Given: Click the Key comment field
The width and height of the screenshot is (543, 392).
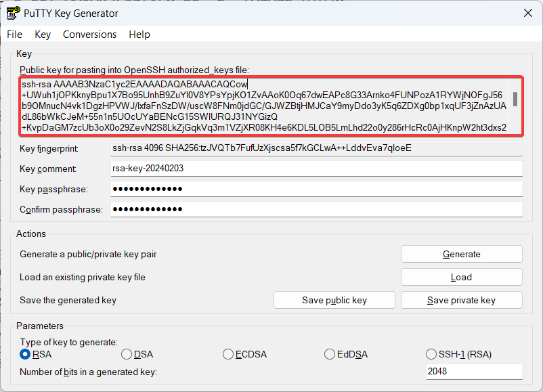Looking at the screenshot, I should point(316,169).
